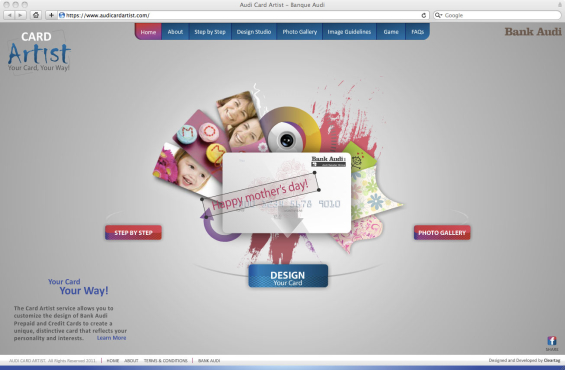Open Terms & Conditions footer link
The image size is (565, 370).
point(166,361)
